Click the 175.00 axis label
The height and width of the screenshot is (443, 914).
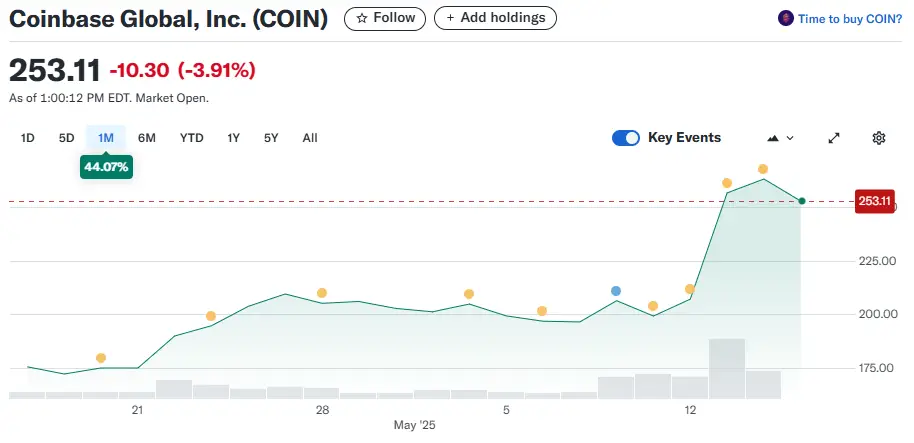(877, 368)
